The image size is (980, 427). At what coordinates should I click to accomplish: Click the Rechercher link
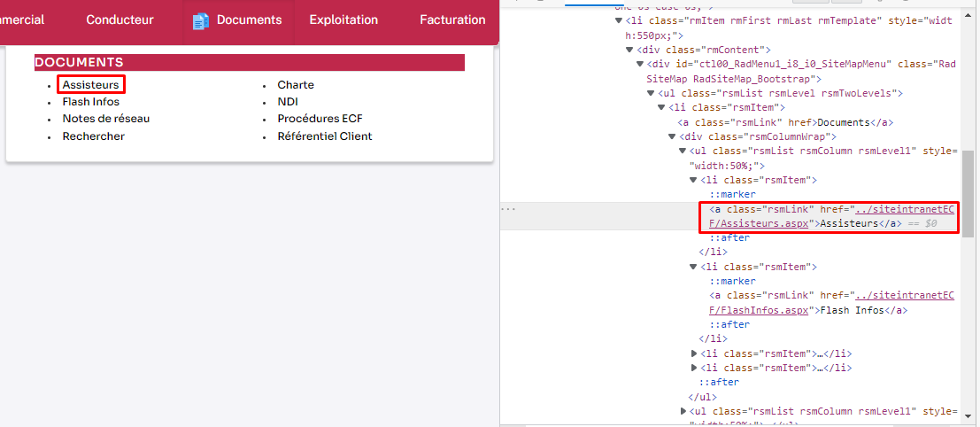point(93,136)
